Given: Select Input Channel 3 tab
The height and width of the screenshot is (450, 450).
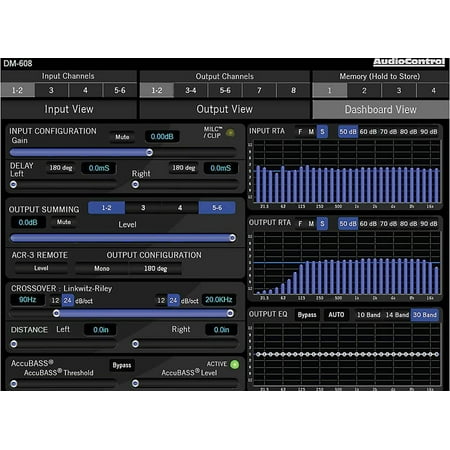Looking at the screenshot, I should pyautogui.click(x=51, y=90).
